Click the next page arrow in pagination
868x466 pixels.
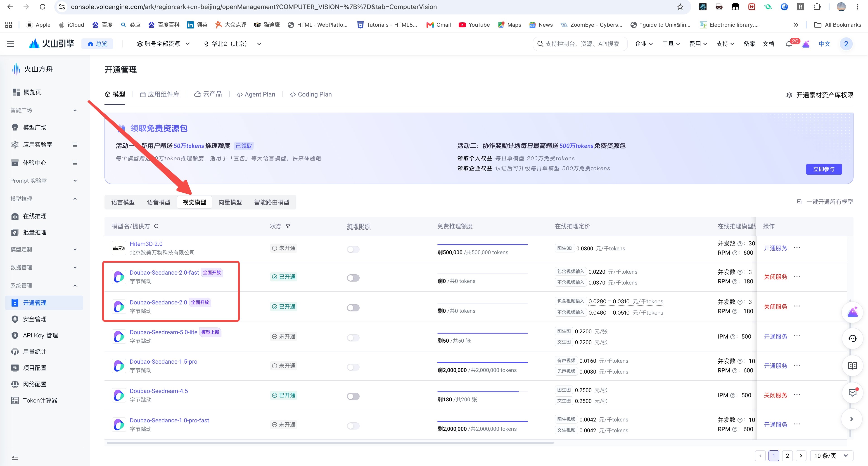pos(801,456)
